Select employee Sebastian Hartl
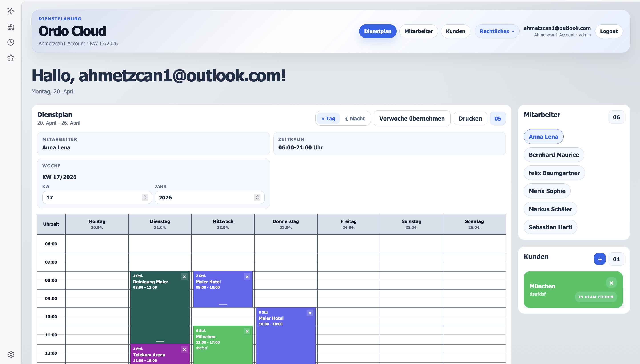 pyautogui.click(x=550, y=227)
